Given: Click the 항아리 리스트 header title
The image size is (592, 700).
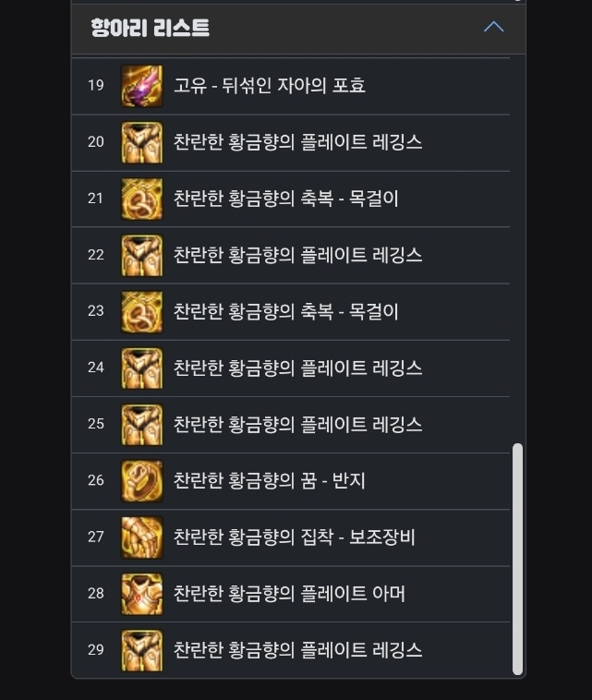Looking at the screenshot, I should point(150,28).
